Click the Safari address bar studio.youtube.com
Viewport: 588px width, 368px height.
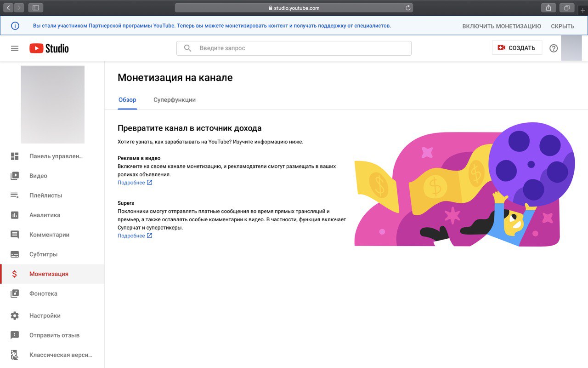294,8
